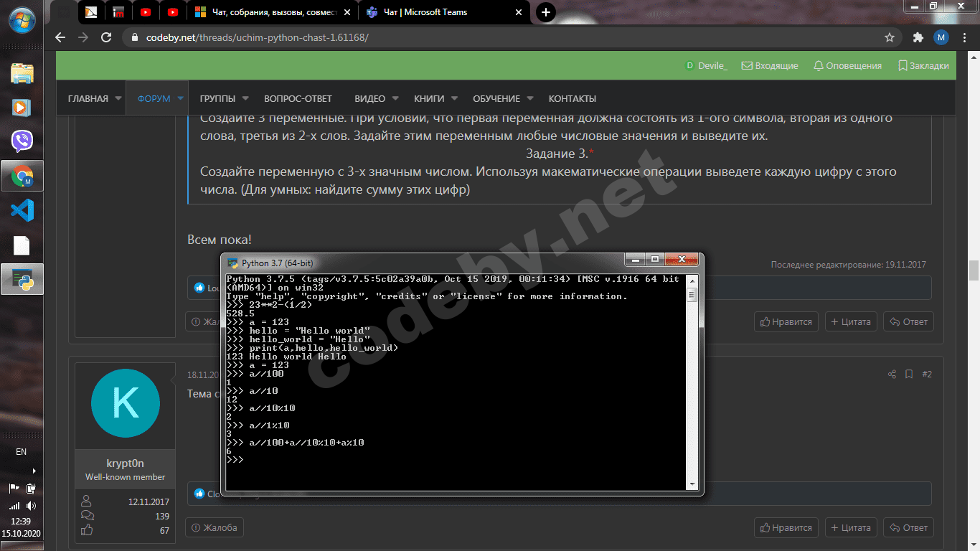Launch the media player taskbar icon
980x551 pixels.
coord(22,108)
